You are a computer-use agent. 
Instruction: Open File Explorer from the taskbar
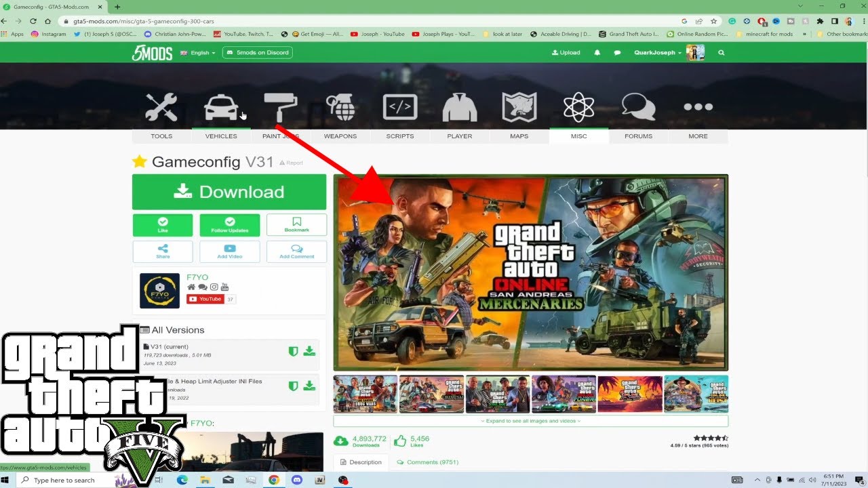coord(205,480)
